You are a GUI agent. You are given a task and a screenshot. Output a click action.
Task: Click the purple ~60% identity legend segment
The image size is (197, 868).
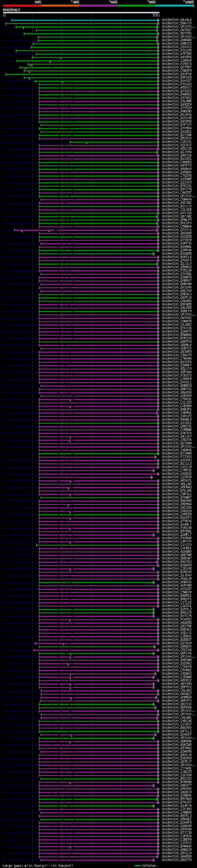tap(99, 6)
